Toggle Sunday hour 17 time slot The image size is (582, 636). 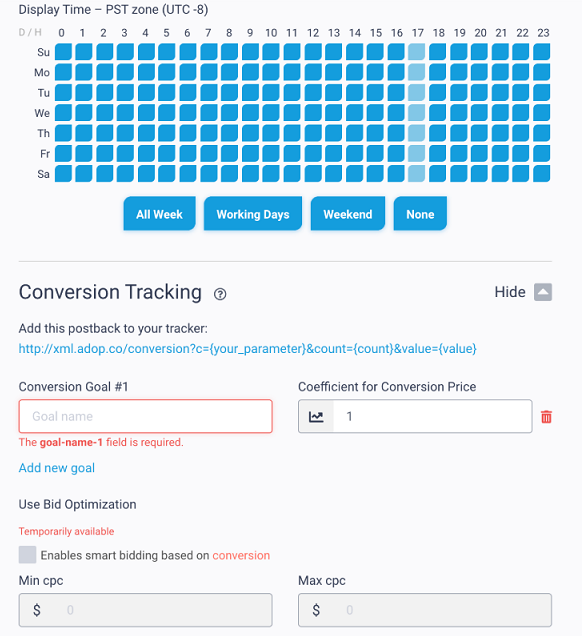click(417, 52)
